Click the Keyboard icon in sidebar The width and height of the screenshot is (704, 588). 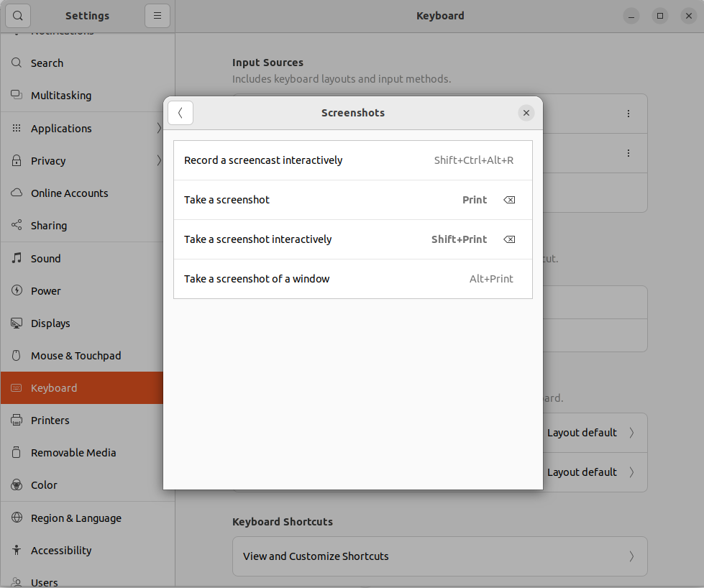pyautogui.click(x=17, y=388)
